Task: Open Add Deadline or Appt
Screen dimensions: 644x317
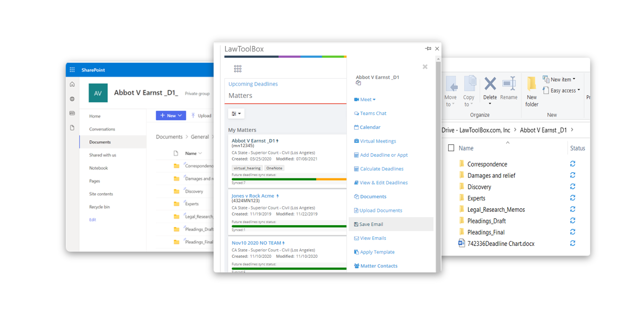Action: [383, 155]
